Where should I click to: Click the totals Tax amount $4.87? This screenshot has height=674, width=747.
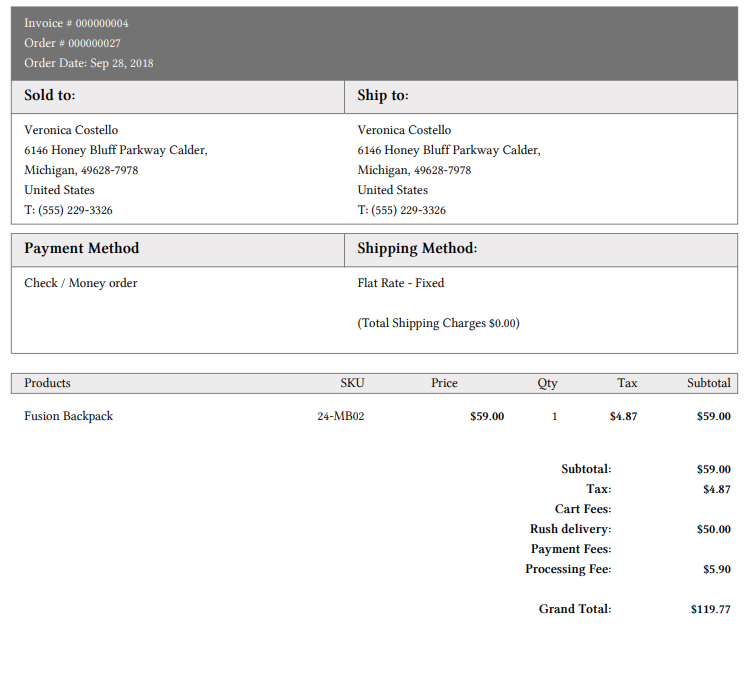point(717,489)
